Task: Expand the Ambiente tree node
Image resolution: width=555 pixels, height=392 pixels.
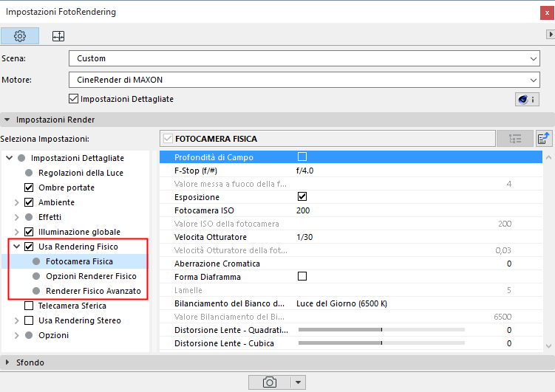Action: [16, 202]
